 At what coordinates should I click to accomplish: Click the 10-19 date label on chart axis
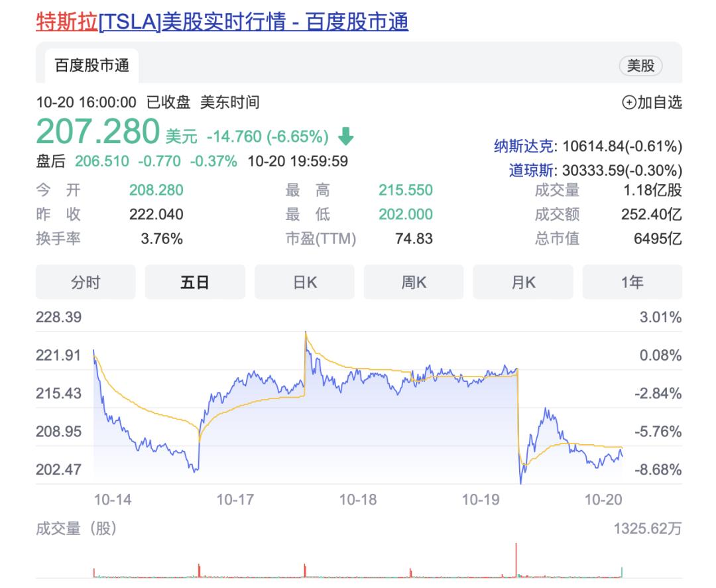(x=481, y=499)
